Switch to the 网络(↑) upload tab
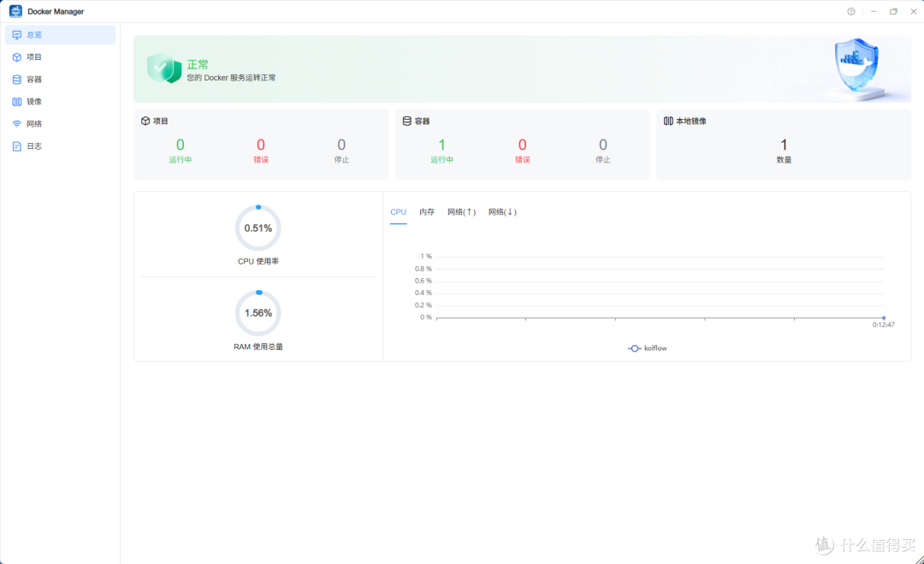This screenshot has width=924, height=564. 461,212
